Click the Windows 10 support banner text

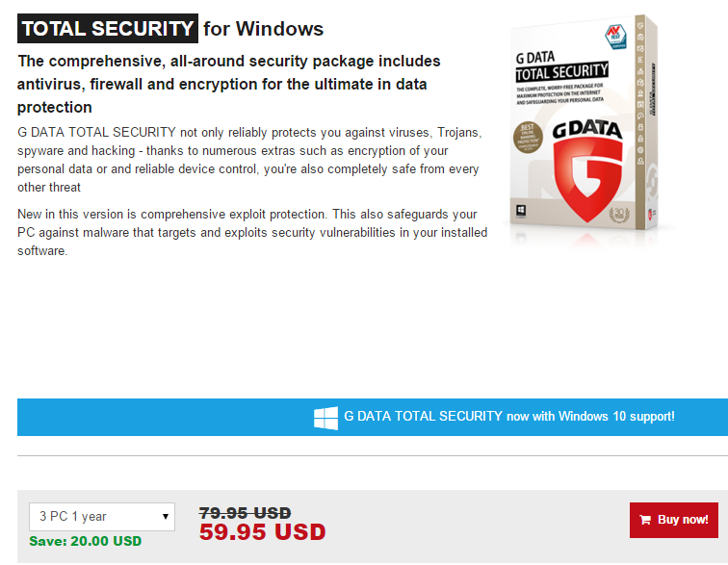click(508, 417)
